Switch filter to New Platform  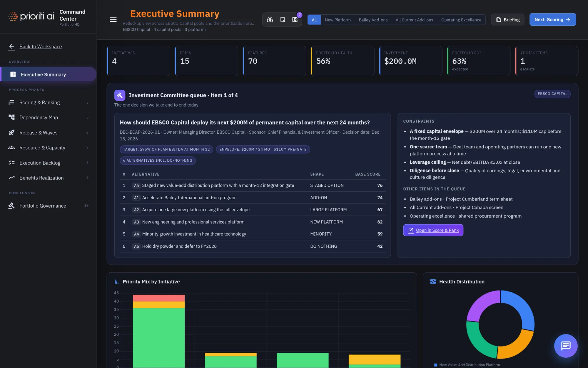pyautogui.click(x=338, y=20)
